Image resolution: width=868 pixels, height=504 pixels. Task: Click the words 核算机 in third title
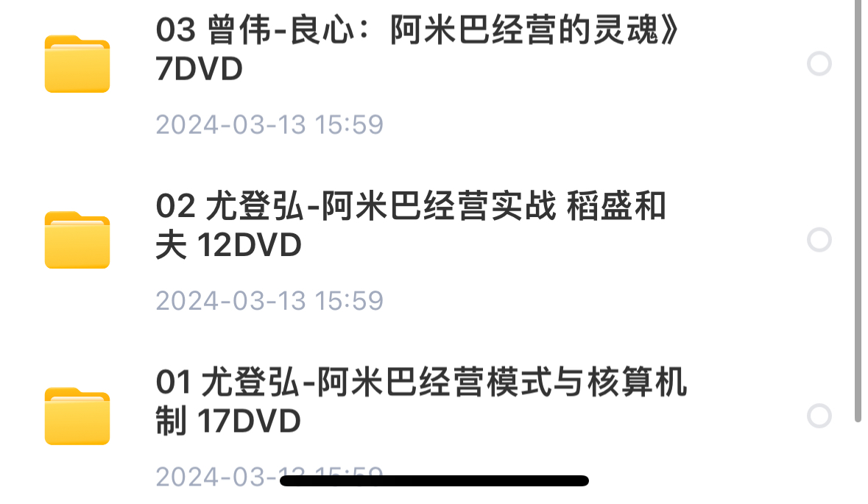point(637,383)
